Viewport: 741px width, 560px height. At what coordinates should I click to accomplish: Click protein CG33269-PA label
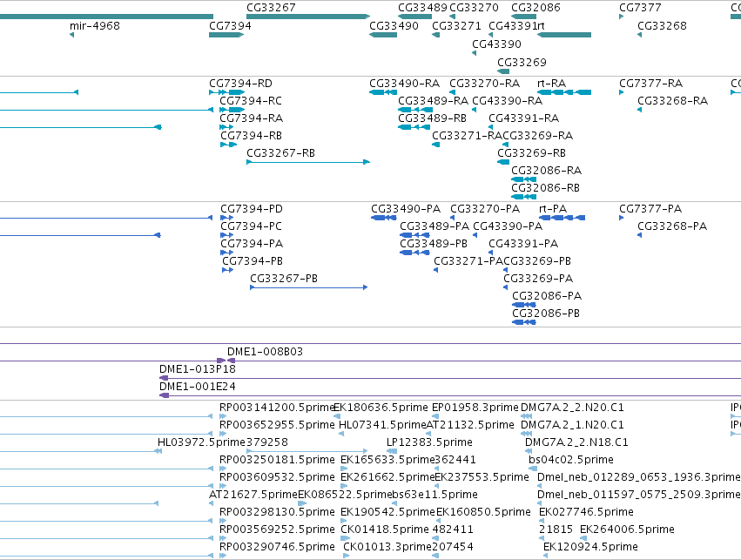click(538, 279)
